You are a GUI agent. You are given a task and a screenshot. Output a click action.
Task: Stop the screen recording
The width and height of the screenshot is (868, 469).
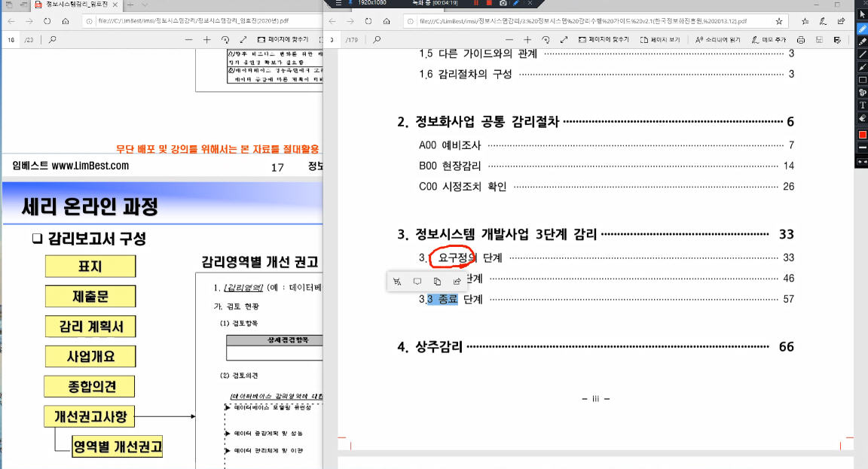(x=489, y=3)
